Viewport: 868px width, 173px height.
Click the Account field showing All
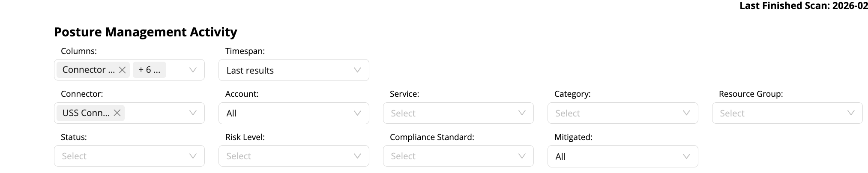tap(283, 113)
